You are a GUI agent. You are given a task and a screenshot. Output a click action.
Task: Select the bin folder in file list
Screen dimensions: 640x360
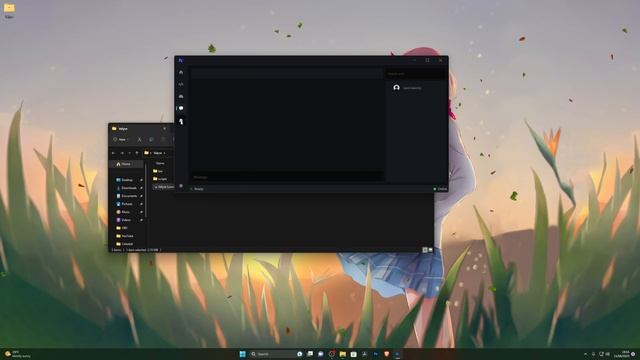click(x=158, y=171)
